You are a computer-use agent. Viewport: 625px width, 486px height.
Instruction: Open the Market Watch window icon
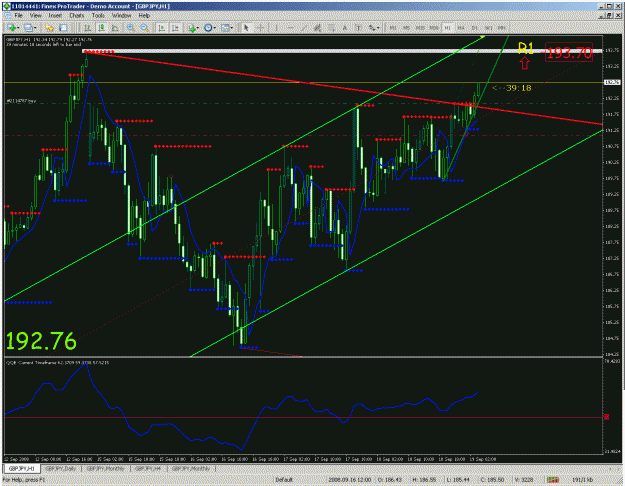49,28
